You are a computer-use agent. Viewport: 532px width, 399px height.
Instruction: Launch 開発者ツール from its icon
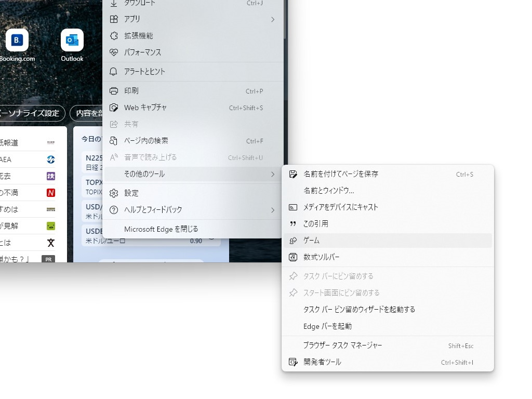click(292, 363)
